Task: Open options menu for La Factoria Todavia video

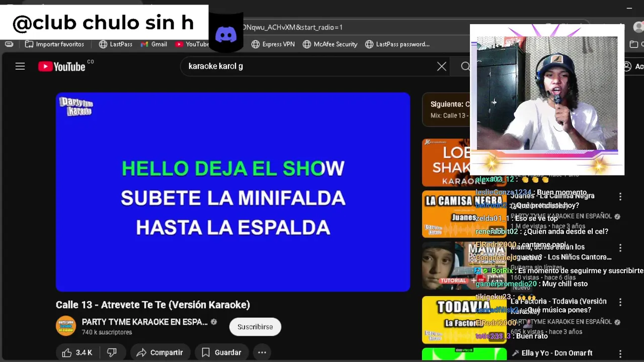Action: pyautogui.click(x=620, y=302)
